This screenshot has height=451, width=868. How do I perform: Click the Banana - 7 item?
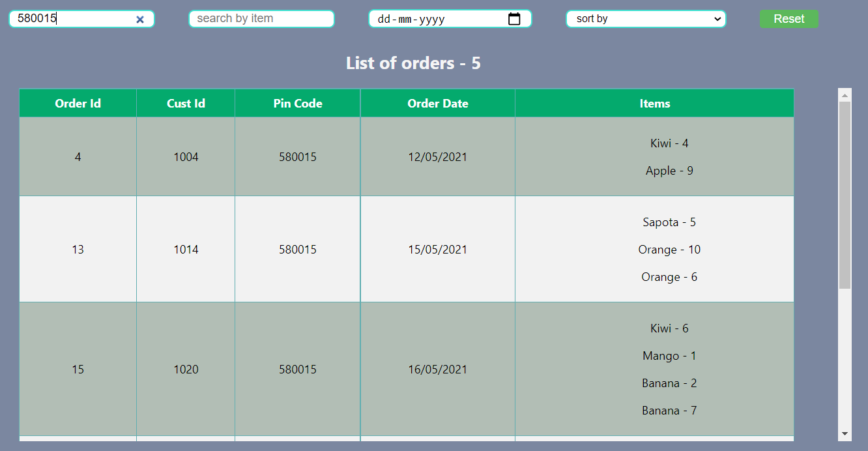[x=669, y=411]
